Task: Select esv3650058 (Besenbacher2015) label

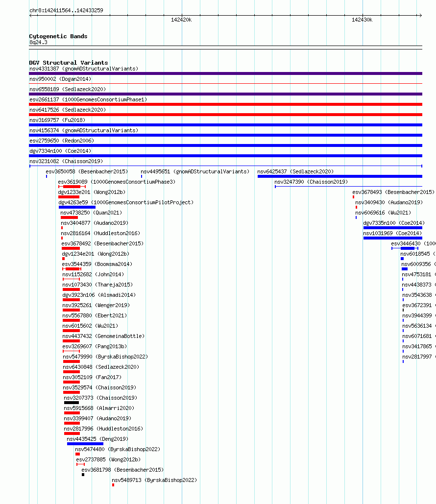Action: (x=87, y=171)
